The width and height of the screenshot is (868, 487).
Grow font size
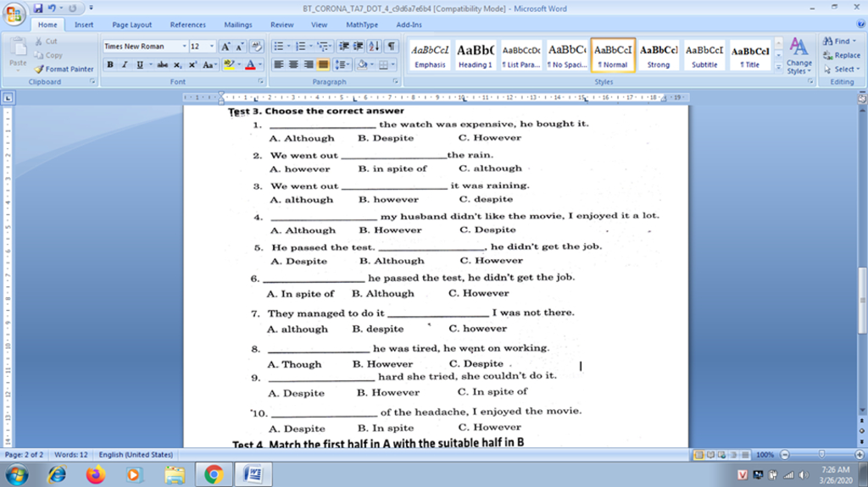(x=225, y=47)
